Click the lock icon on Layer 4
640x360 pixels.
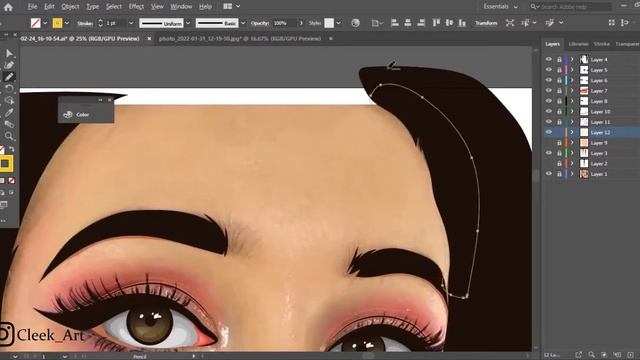point(559,60)
